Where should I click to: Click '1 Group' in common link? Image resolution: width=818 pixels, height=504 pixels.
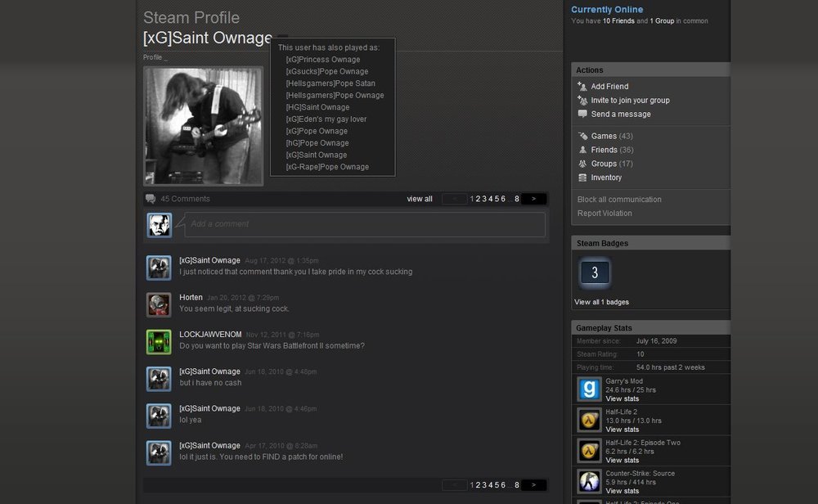pos(662,21)
